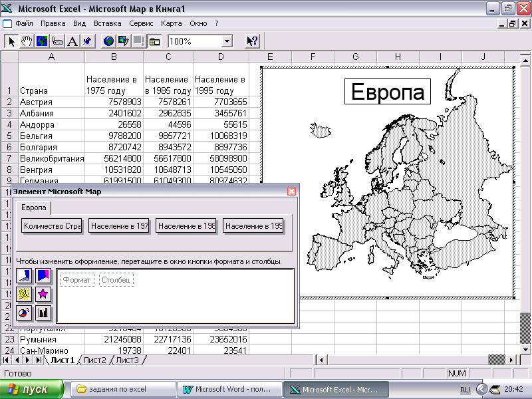Click the redraw map icon with pencil
Screen dimensions: 532x399
point(124,41)
